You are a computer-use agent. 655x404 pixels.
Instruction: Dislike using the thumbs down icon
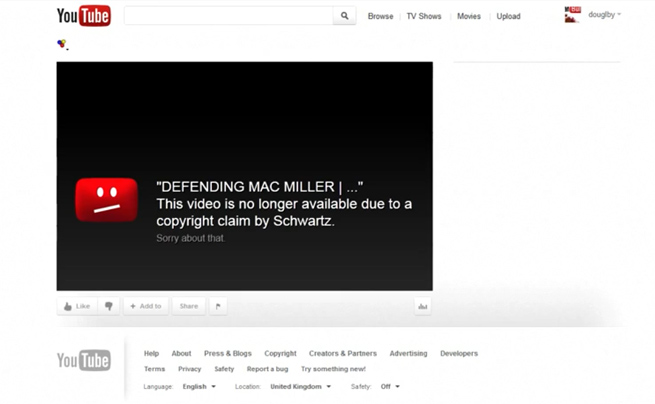[x=109, y=306]
